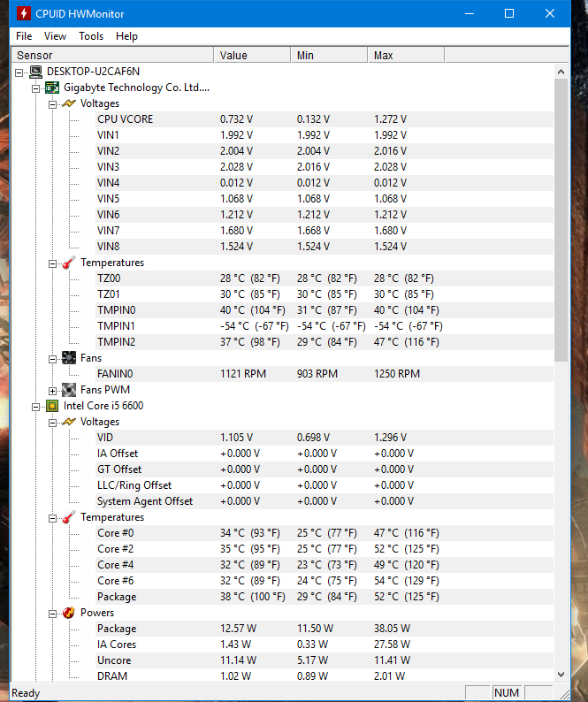This screenshot has height=702, width=588.
Task: Select the TMPIN1 row
Action: 325,326
